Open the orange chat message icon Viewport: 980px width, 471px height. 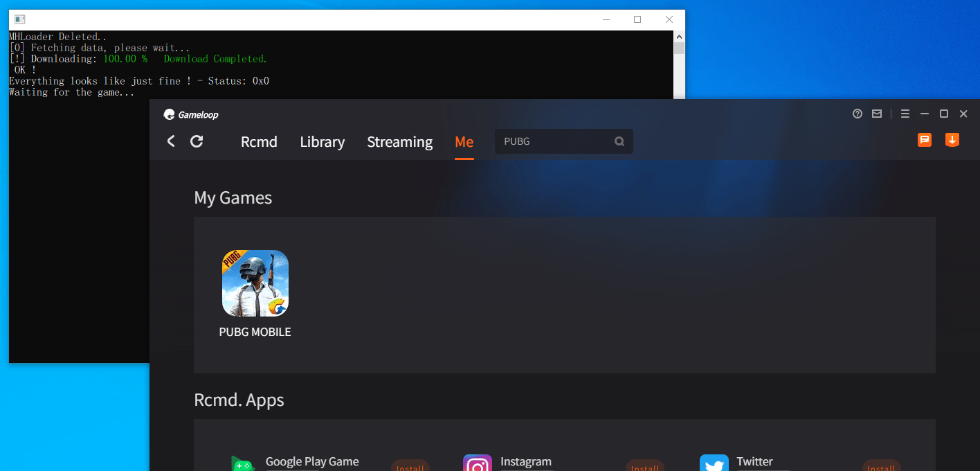(x=925, y=140)
